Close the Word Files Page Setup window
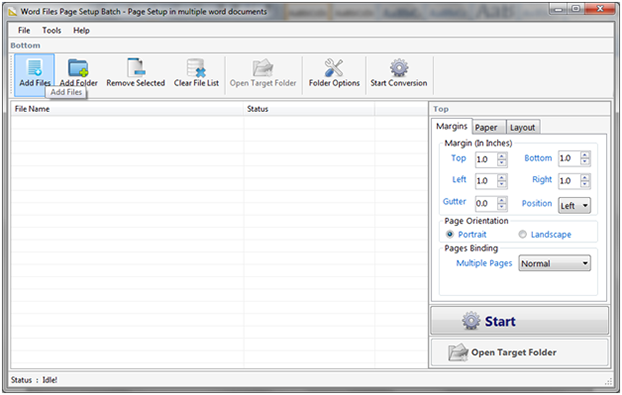 pos(601,9)
